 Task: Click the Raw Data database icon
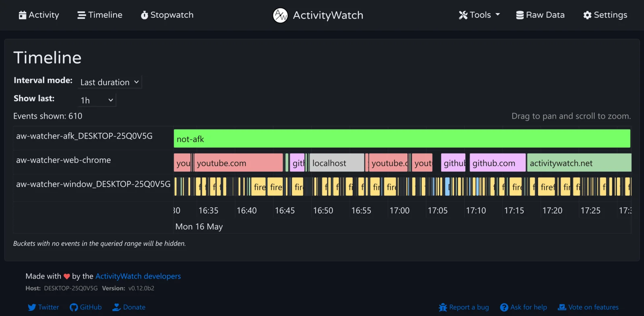point(520,15)
